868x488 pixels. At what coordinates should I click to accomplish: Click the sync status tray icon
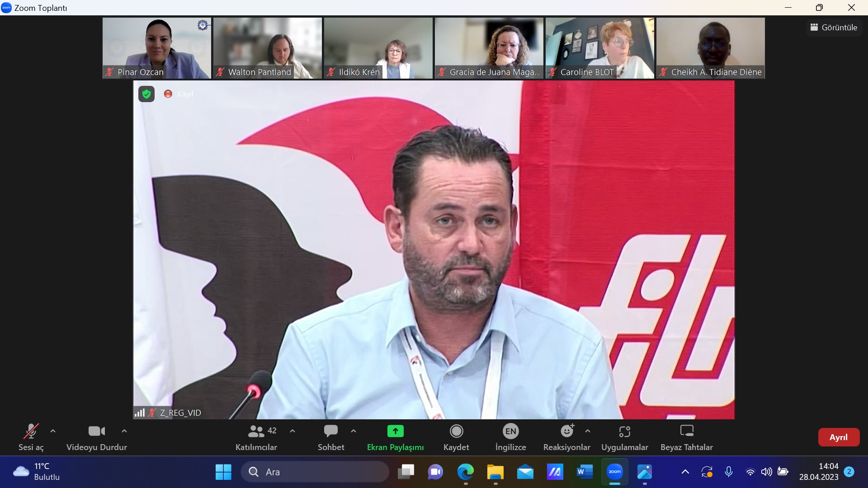707,472
